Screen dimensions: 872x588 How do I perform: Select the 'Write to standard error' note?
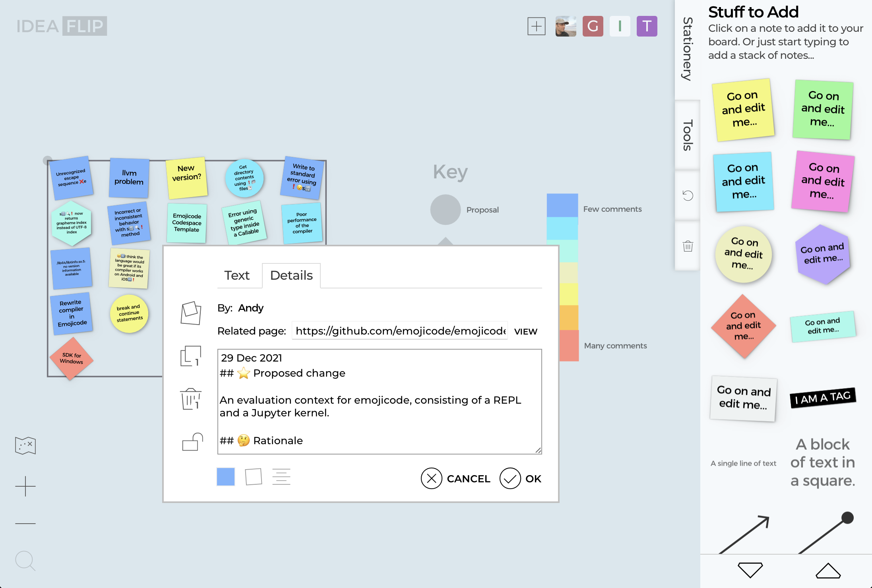coord(302,178)
